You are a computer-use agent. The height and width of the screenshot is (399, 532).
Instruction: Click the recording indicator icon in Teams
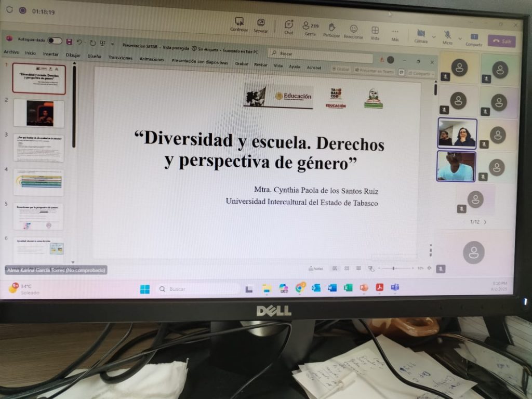tap(22, 10)
